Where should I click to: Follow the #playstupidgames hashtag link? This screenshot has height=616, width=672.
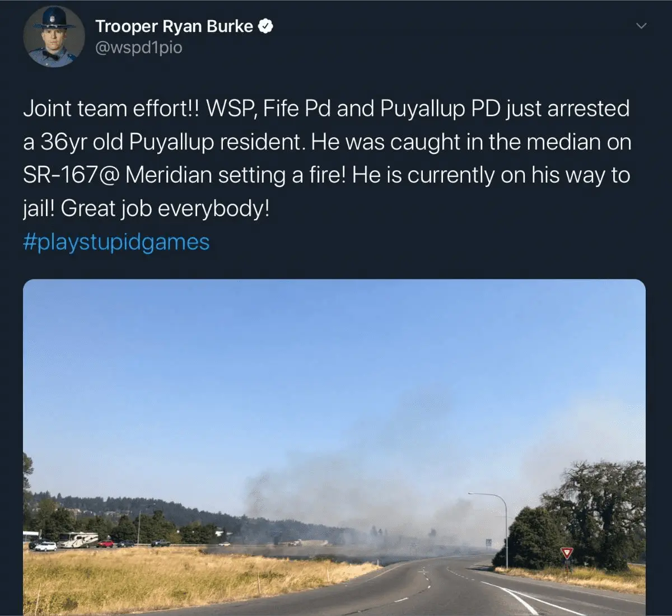click(116, 242)
